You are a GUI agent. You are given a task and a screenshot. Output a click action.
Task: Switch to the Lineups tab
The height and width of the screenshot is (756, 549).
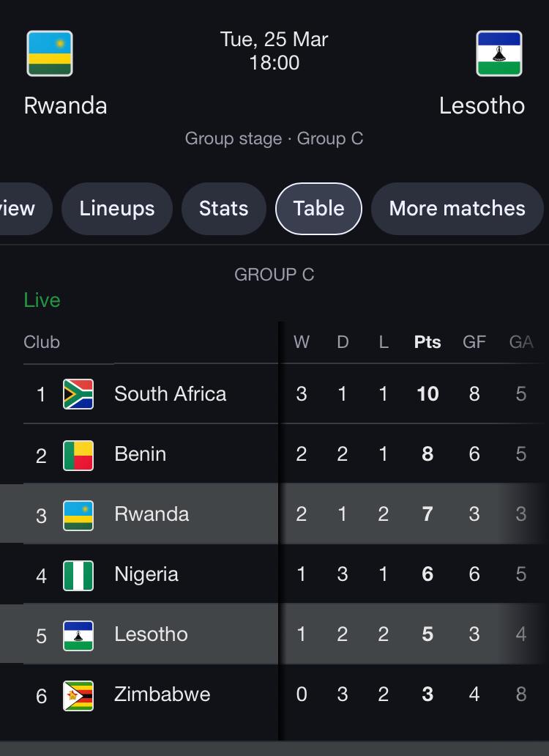click(x=117, y=209)
